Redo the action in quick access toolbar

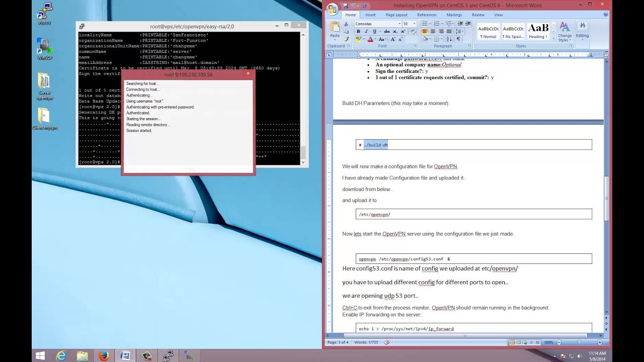[364, 6]
